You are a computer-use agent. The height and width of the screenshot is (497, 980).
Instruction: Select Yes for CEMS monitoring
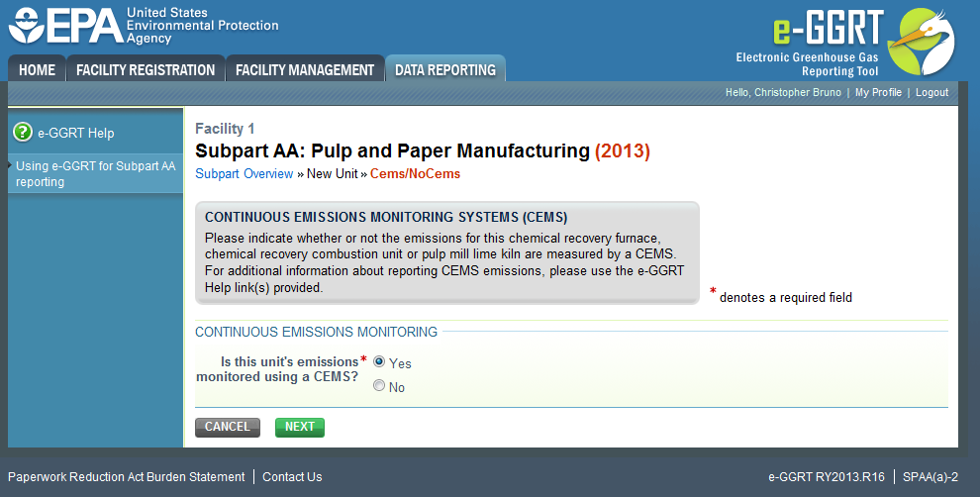click(379, 361)
